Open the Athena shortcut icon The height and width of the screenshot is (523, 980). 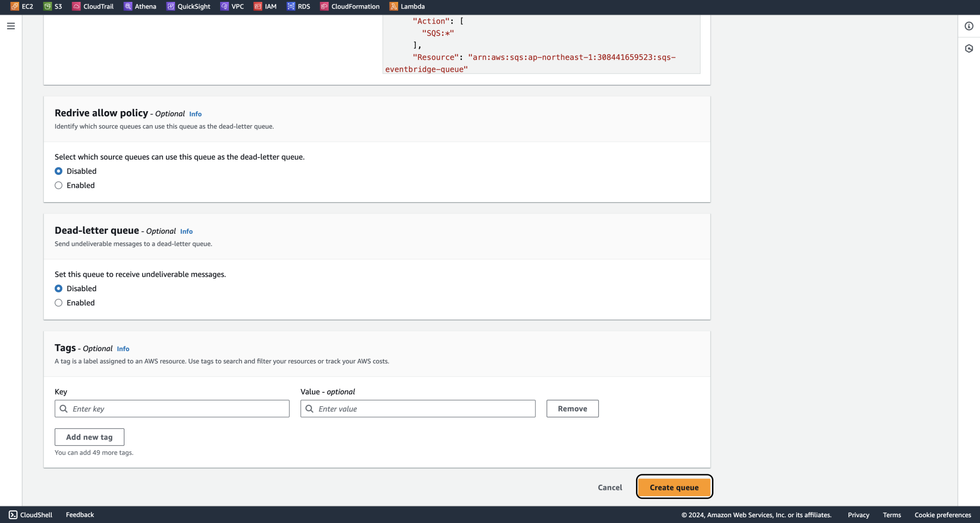coord(128,6)
